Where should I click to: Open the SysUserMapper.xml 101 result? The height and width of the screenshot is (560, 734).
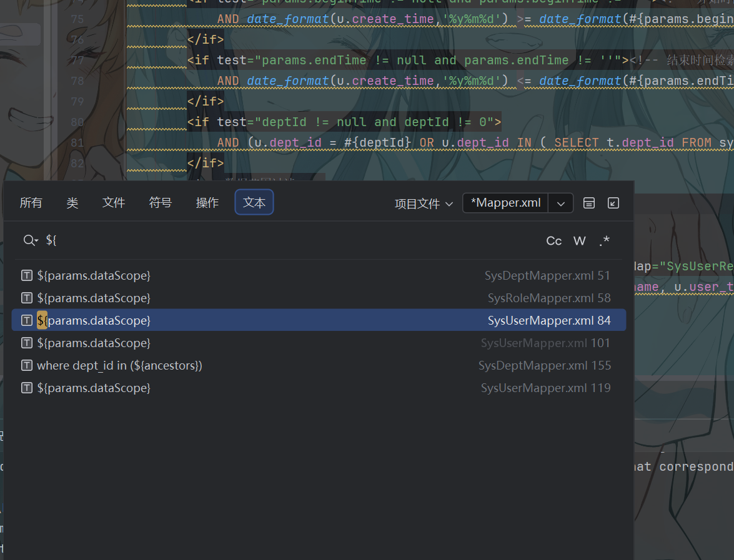click(x=319, y=343)
